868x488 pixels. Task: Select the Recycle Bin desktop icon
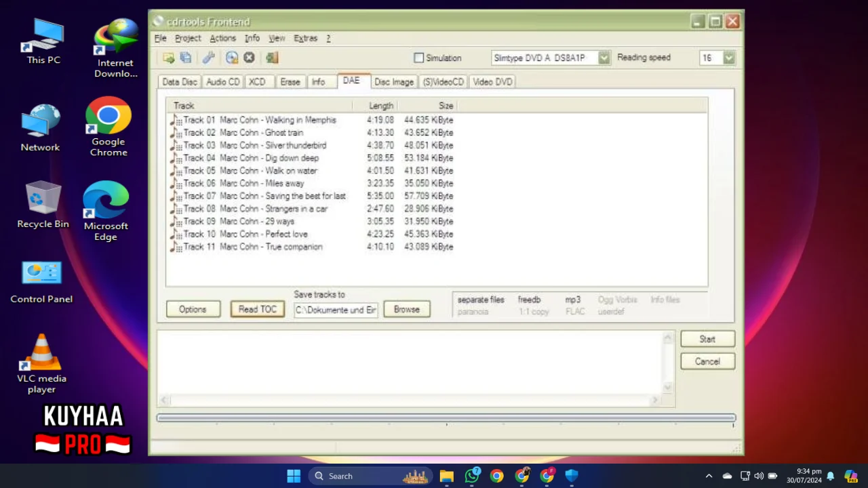point(43,204)
